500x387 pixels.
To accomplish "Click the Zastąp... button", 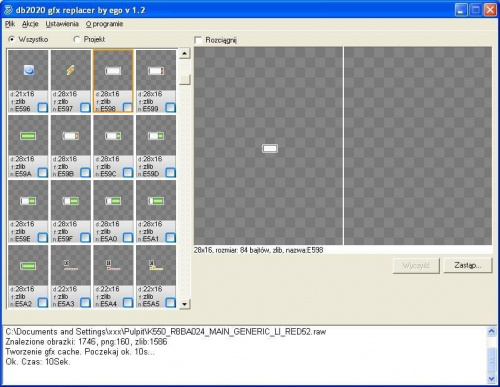I will [468, 266].
